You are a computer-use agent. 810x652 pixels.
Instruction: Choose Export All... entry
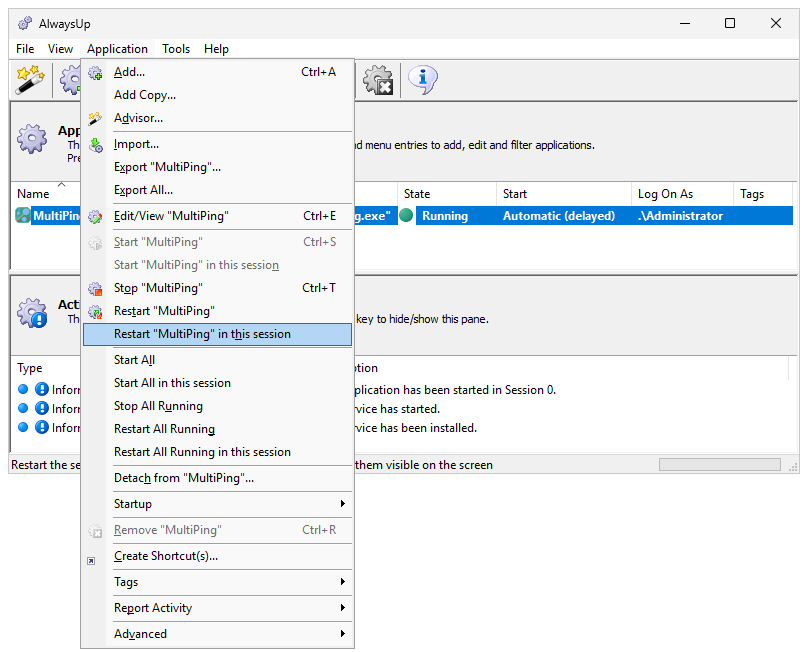[217, 191]
